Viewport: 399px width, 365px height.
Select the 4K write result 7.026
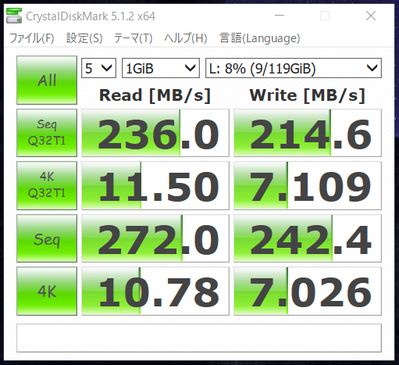308,291
